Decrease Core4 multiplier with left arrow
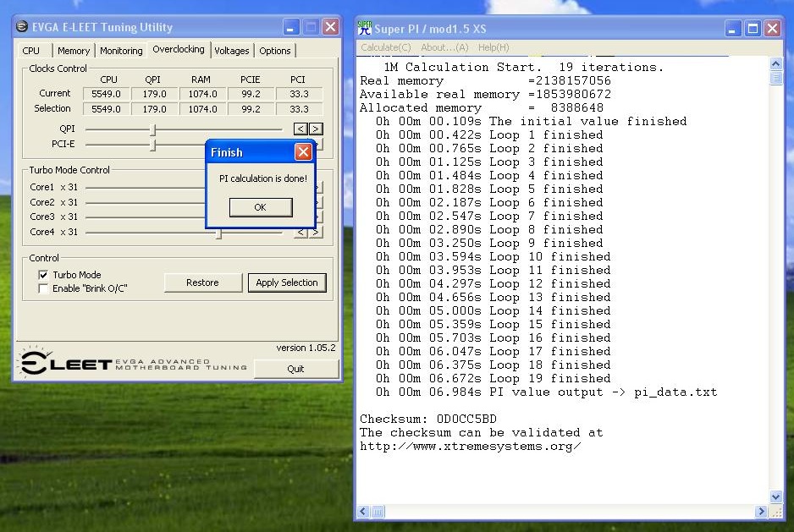The image size is (794, 532). click(x=301, y=233)
